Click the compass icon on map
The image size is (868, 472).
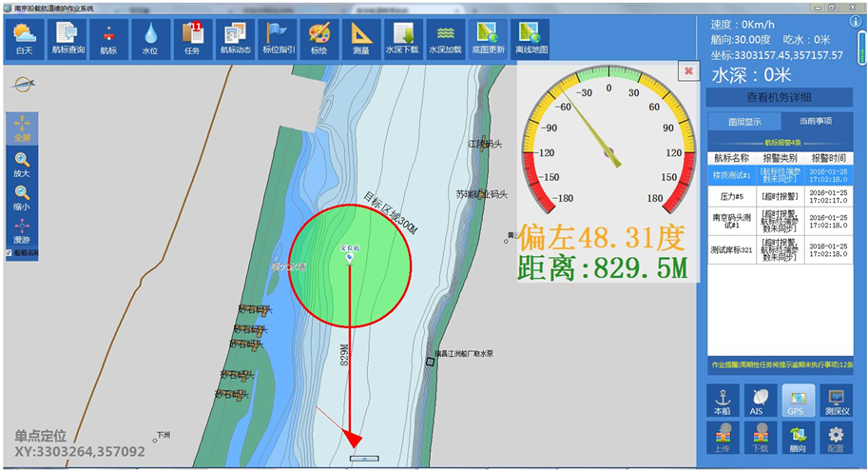coord(23,84)
